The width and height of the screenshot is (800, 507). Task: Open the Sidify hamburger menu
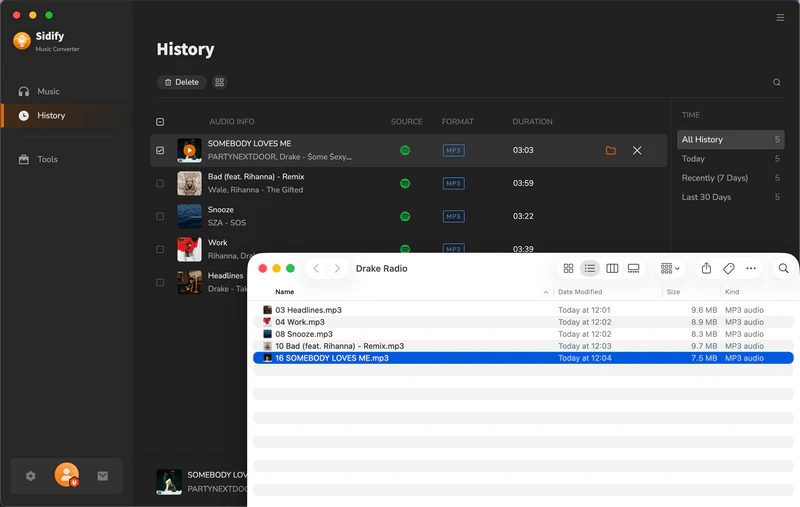pyautogui.click(x=780, y=18)
